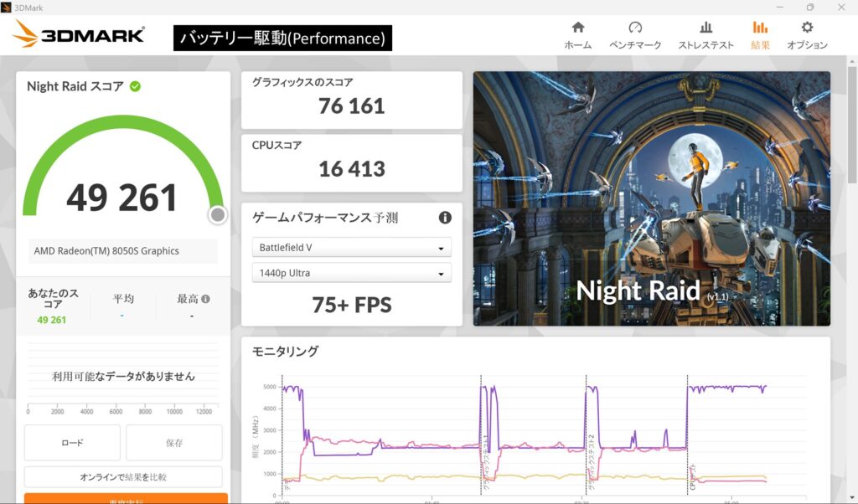Show info about ゲームパフォーマンス予測

click(x=445, y=218)
